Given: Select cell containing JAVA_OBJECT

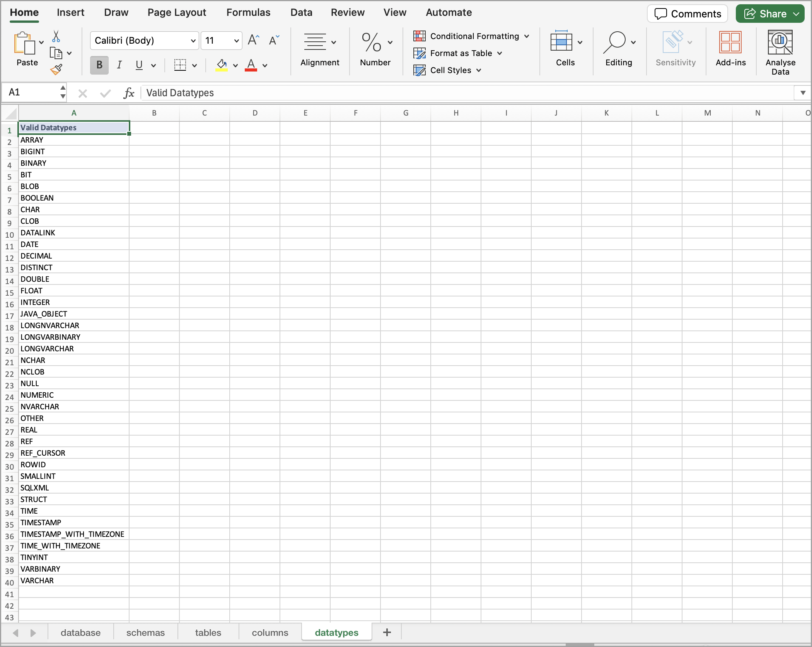Looking at the screenshot, I should [74, 314].
